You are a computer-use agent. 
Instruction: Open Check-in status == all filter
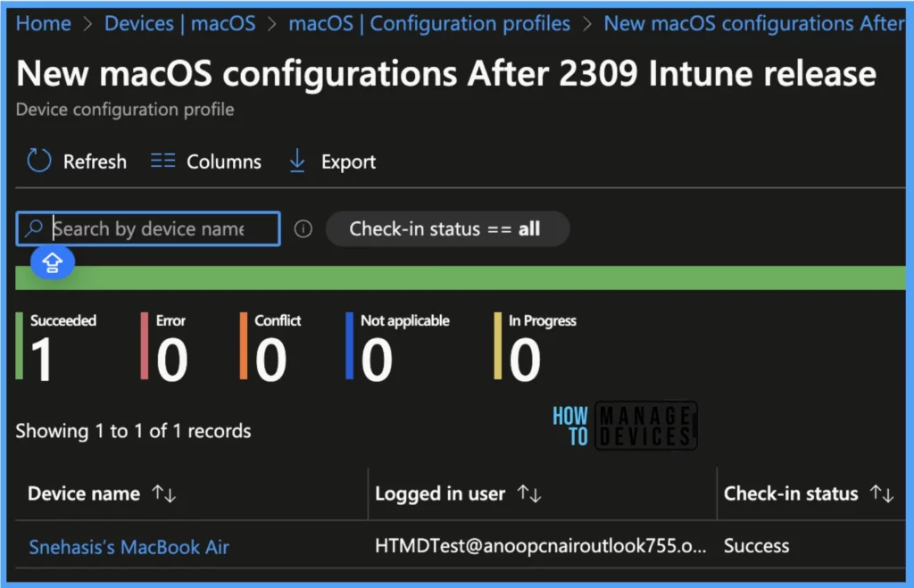coord(447,228)
